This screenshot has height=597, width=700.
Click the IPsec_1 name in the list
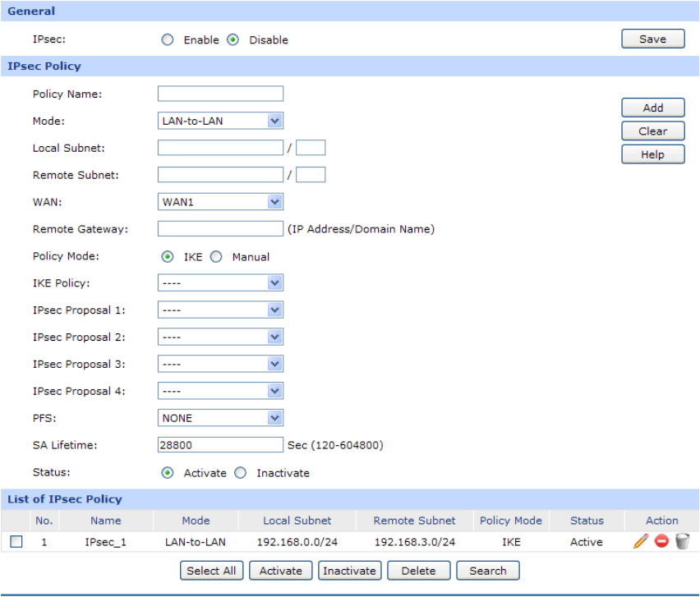[x=106, y=542]
